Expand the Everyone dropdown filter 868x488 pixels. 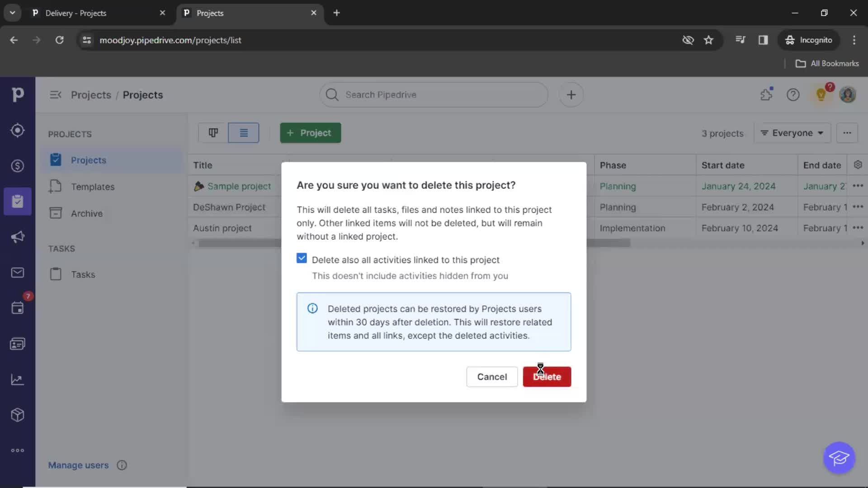[793, 132]
